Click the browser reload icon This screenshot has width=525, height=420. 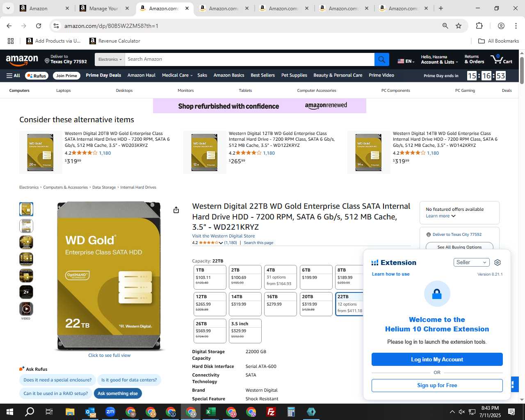click(39, 26)
